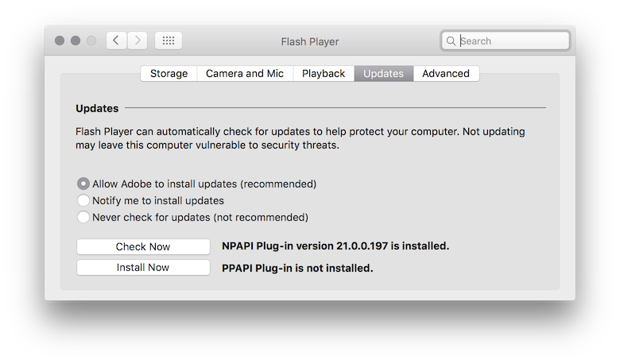This screenshot has width=620, height=364.
Task: Select the Updates tab
Action: pyautogui.click(x=383, y=74)
